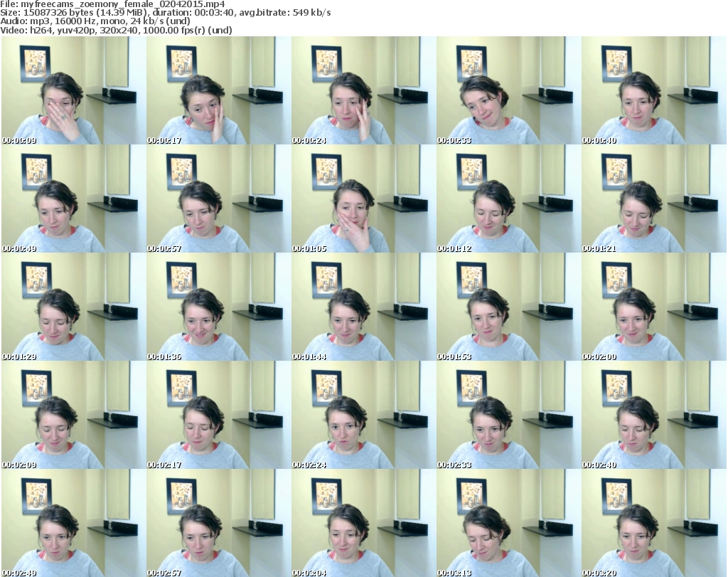Select the thumbnail timestamped 00:00:33
The height and width of the screenshot is (577, 728).
[x=508, y=90]
